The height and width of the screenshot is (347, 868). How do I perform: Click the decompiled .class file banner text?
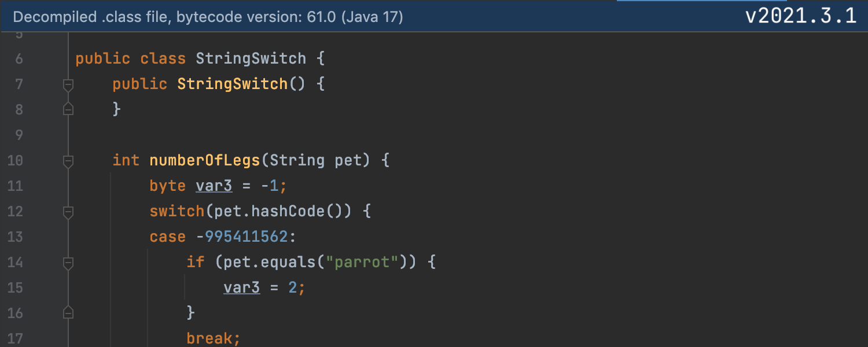coord(208,17)
